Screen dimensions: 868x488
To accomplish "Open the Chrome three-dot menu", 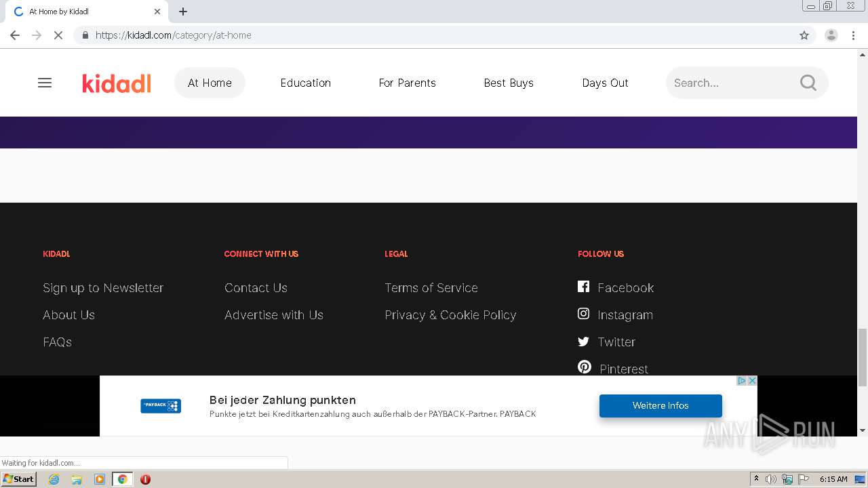I will pyautogui.click(x=853, y=35).
